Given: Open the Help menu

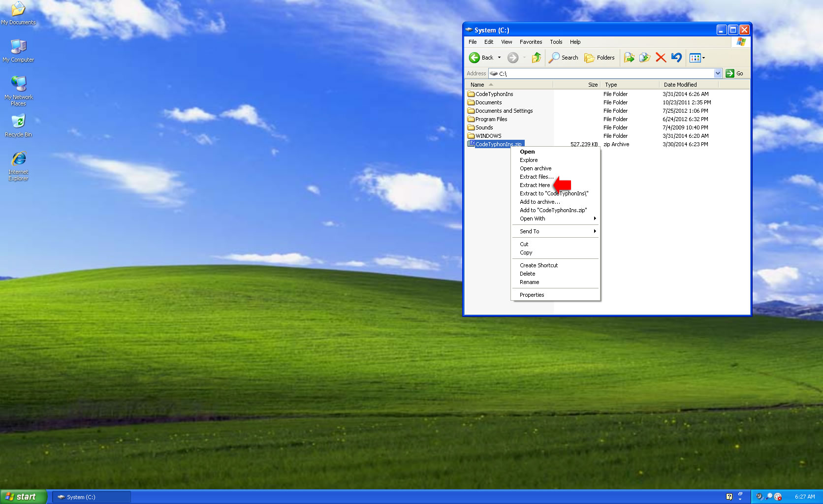Looking at the screenshot, I should point(575,42).
